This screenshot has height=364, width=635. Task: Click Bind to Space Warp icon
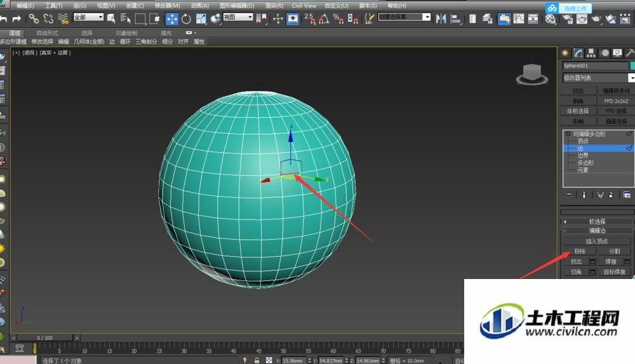click(x=63, y=18)
